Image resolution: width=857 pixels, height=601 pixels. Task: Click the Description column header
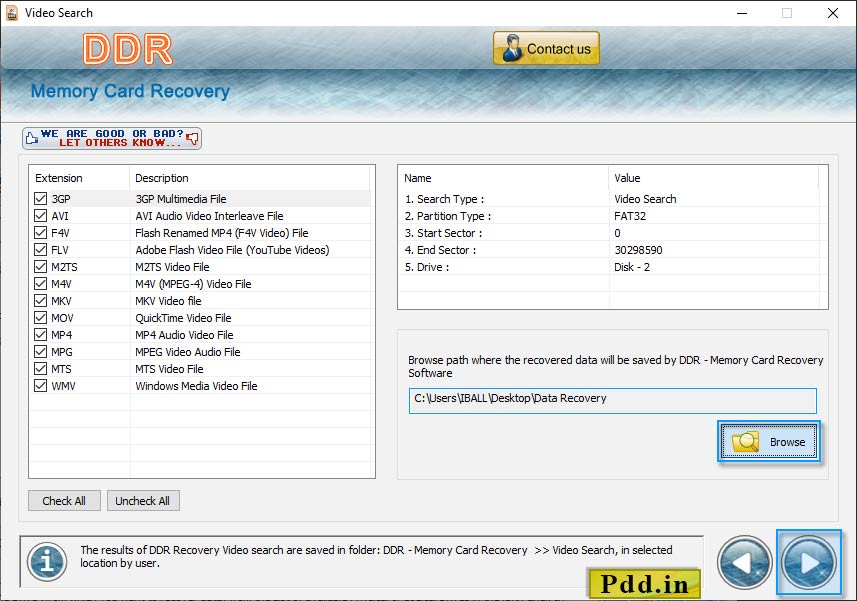250,178
